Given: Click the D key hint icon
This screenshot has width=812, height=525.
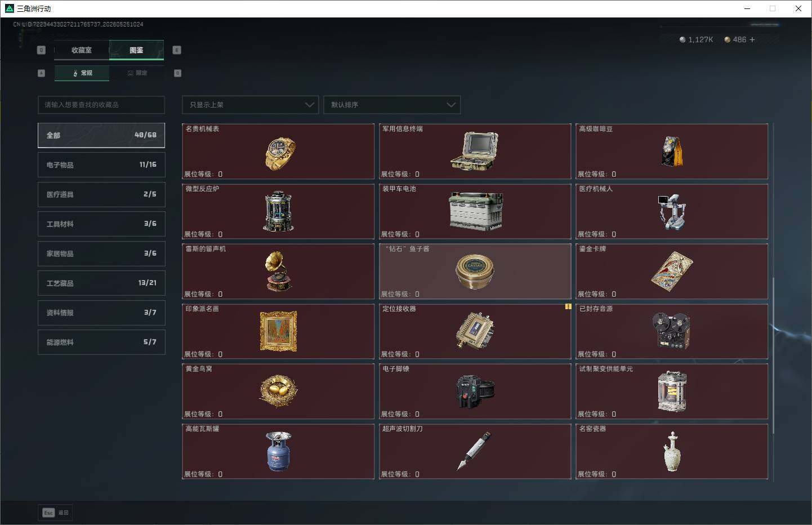Looking at the screenshot, I should 177,73.
